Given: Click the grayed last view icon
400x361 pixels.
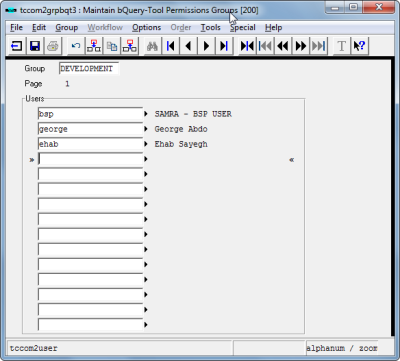Looking at the screenshot, I should point(319,46).
